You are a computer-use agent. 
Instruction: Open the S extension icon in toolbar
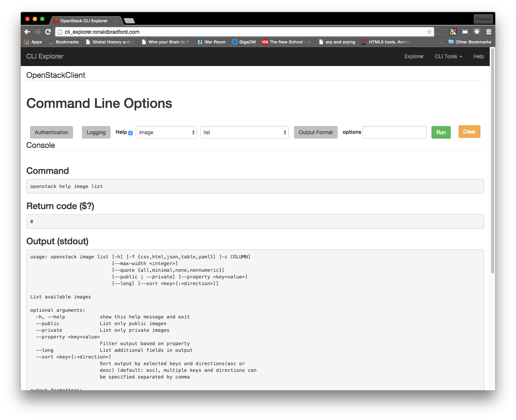point(453,32)
